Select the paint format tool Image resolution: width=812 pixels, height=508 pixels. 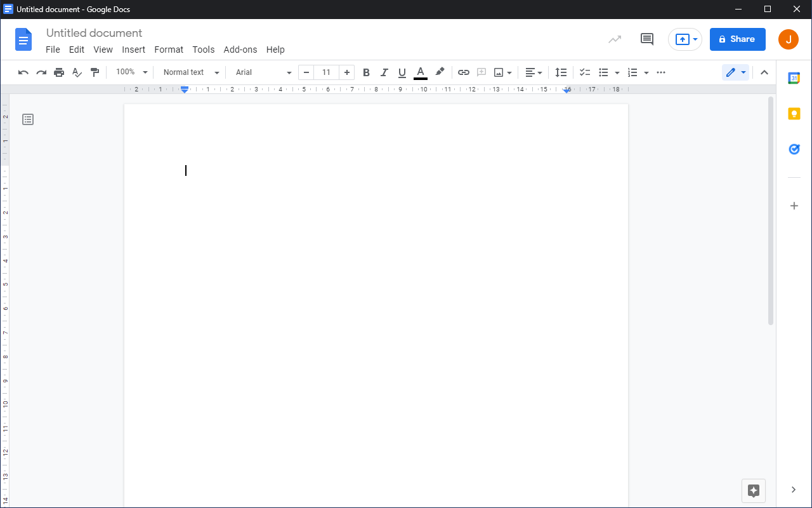tap(95, 72)
